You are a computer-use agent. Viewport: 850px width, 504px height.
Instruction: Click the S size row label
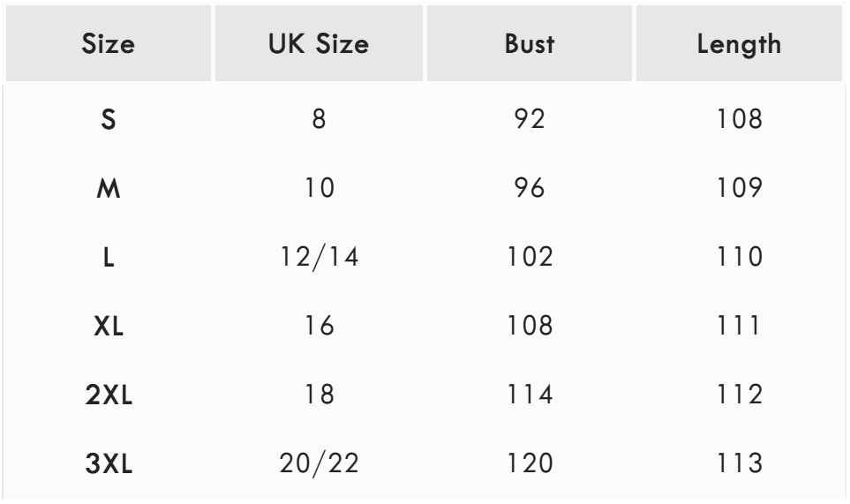(x=109, y=120)
